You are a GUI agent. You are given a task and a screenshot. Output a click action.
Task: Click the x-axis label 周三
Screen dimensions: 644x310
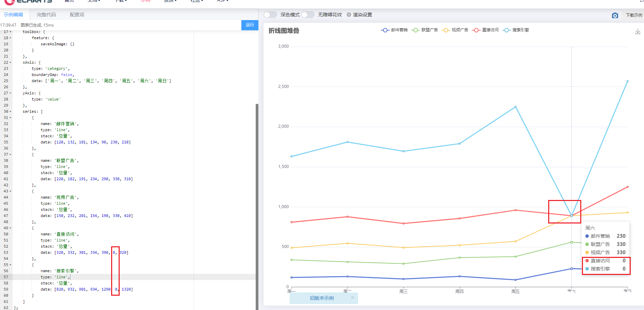click(404, 291)
